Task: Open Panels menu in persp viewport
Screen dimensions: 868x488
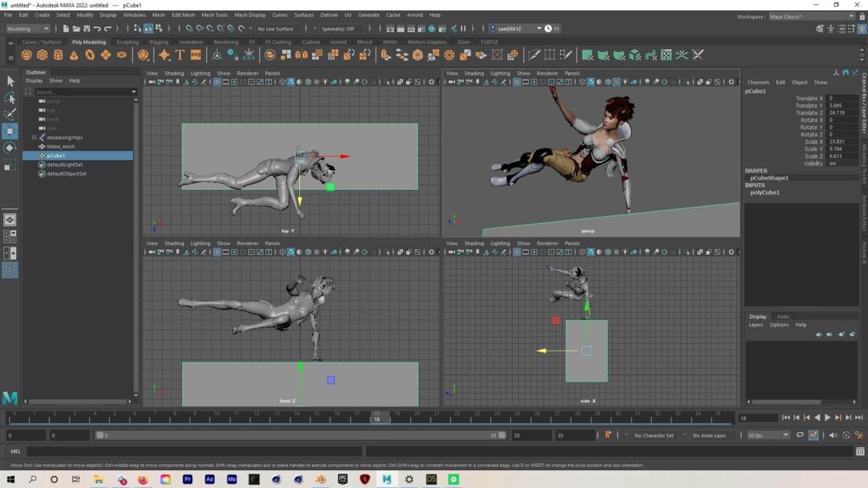Action: click(572, 73)
